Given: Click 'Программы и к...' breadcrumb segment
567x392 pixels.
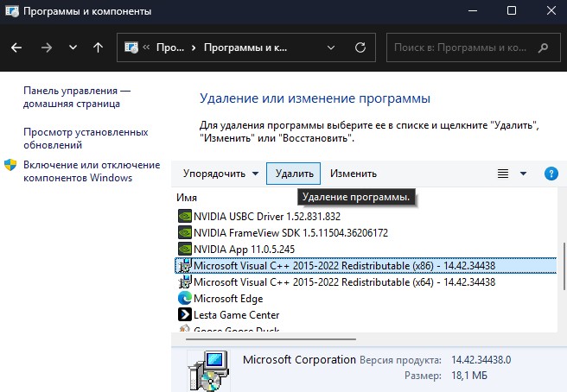Looking at the screenshot, I should tap(245, 47).
